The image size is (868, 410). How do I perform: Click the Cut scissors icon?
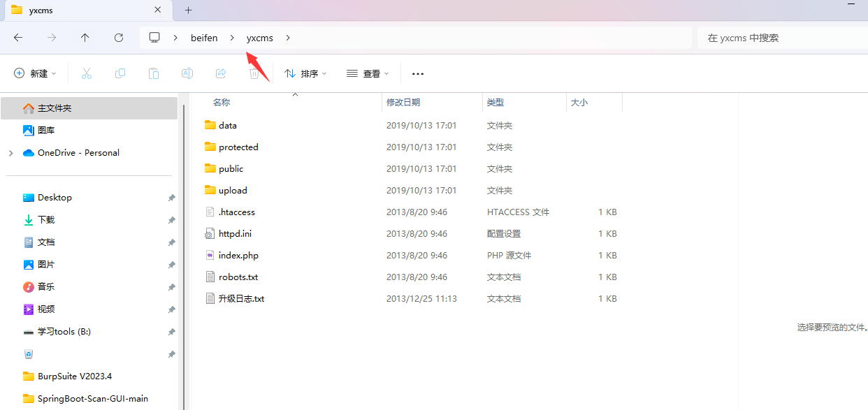(87, 73)
